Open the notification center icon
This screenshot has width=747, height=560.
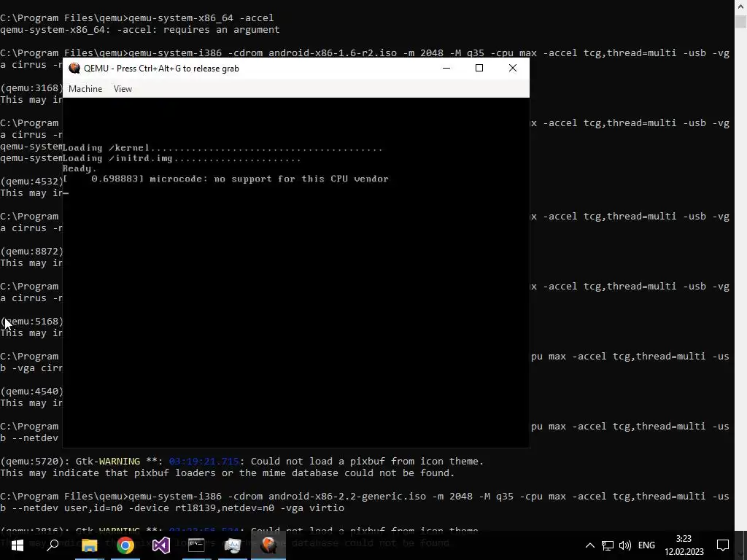[723, 545]
